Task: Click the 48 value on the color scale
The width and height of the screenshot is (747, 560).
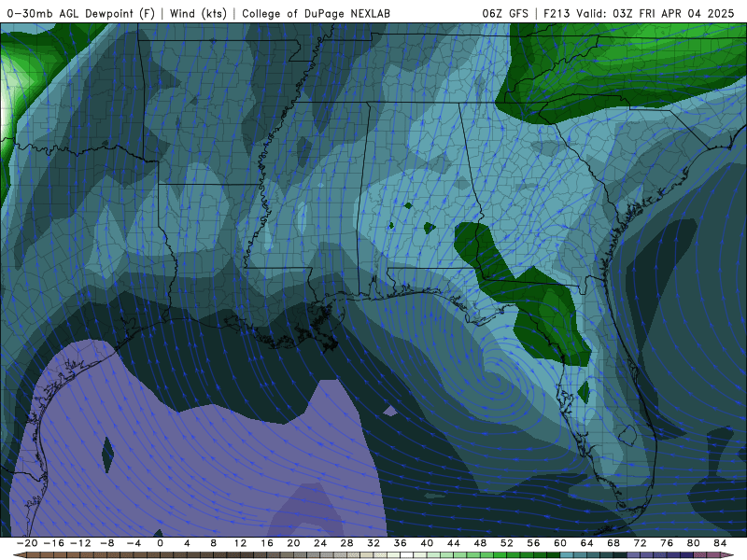Action: click(480, 543)
